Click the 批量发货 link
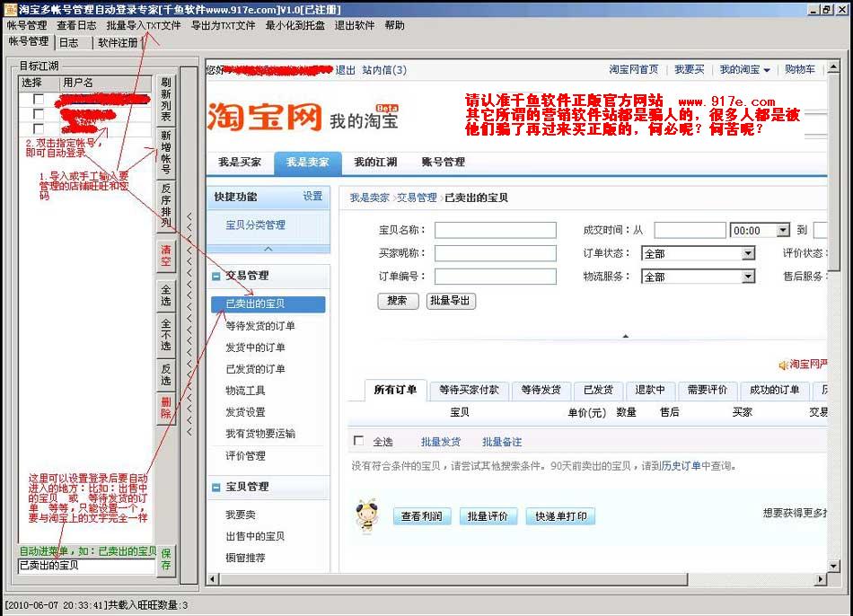The image size is (853, 616). (441, 442)
